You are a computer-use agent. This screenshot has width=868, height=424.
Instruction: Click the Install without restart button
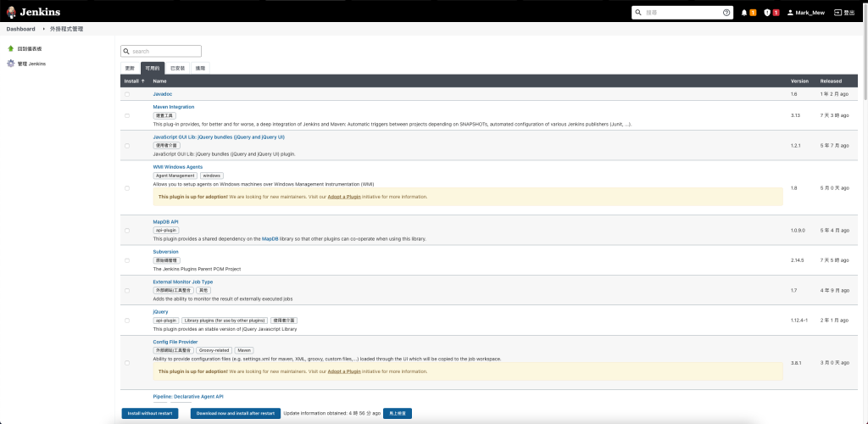150,414
